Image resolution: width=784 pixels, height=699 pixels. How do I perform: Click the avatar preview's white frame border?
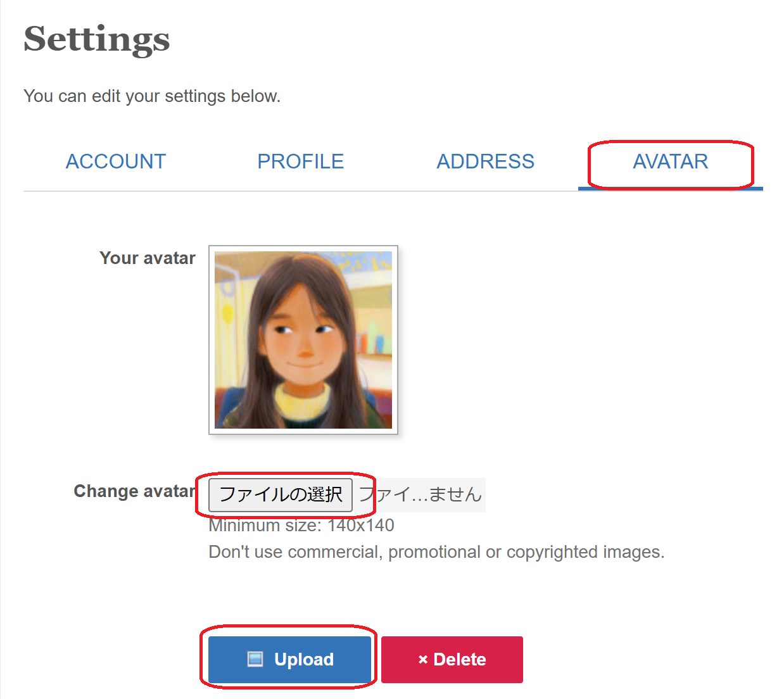pos(212,340)
